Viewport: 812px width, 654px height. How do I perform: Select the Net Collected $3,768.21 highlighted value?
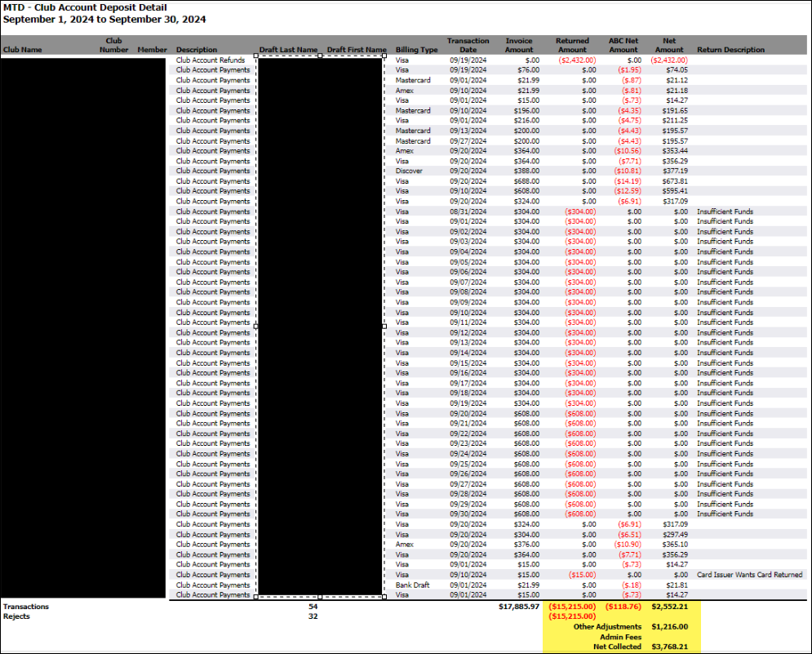[x=669, y=647]
